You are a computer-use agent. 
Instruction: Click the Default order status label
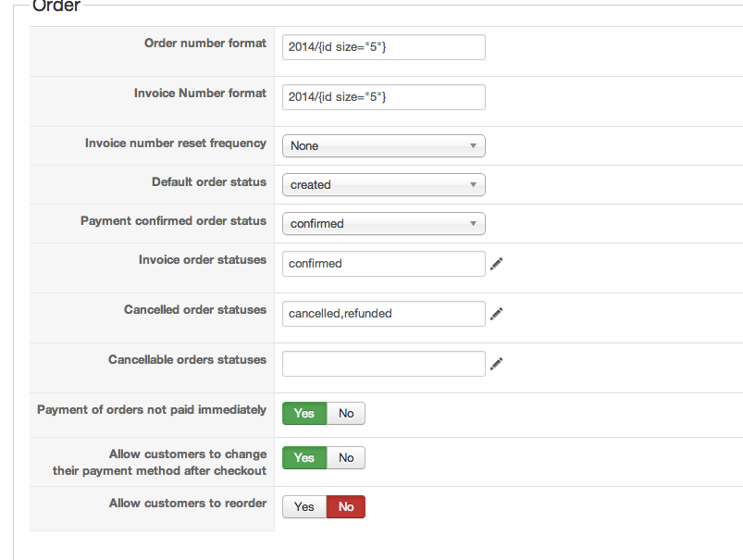coord(209,182)
